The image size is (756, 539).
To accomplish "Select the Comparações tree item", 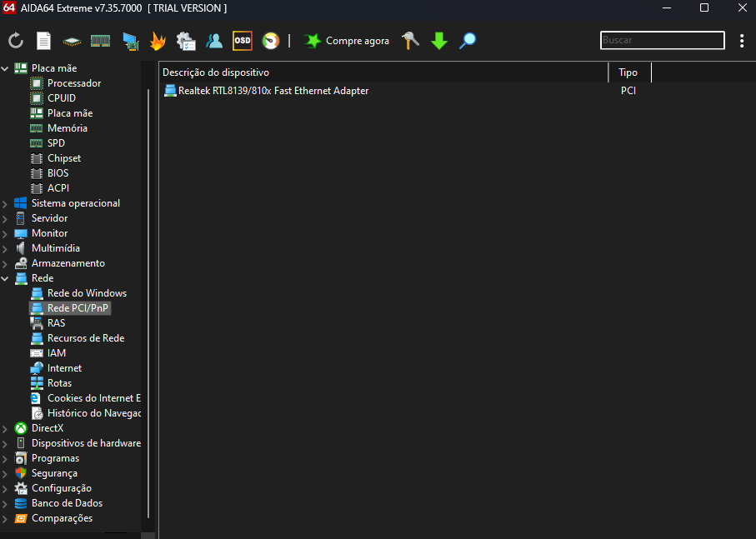I will tap(63, 518).
